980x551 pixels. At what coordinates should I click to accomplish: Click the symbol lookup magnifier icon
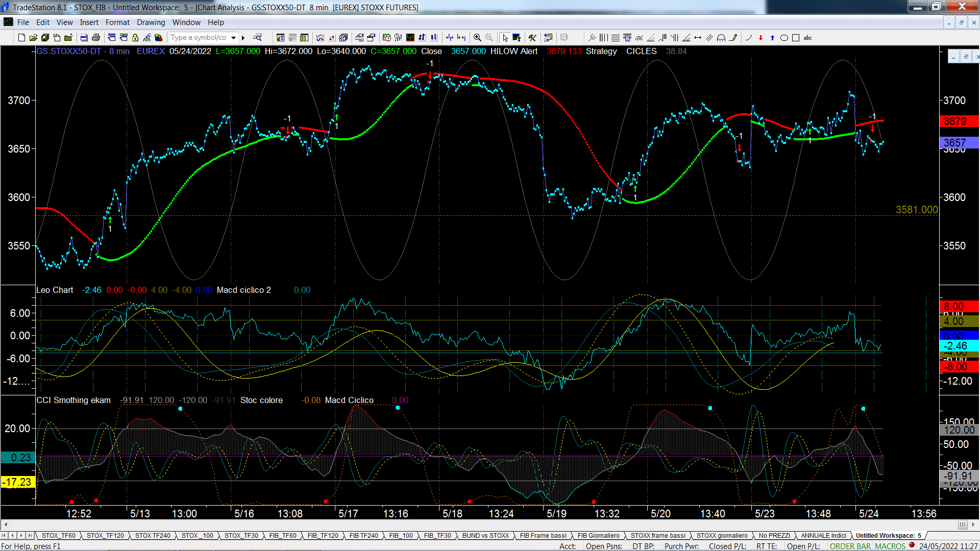point(257,37)
